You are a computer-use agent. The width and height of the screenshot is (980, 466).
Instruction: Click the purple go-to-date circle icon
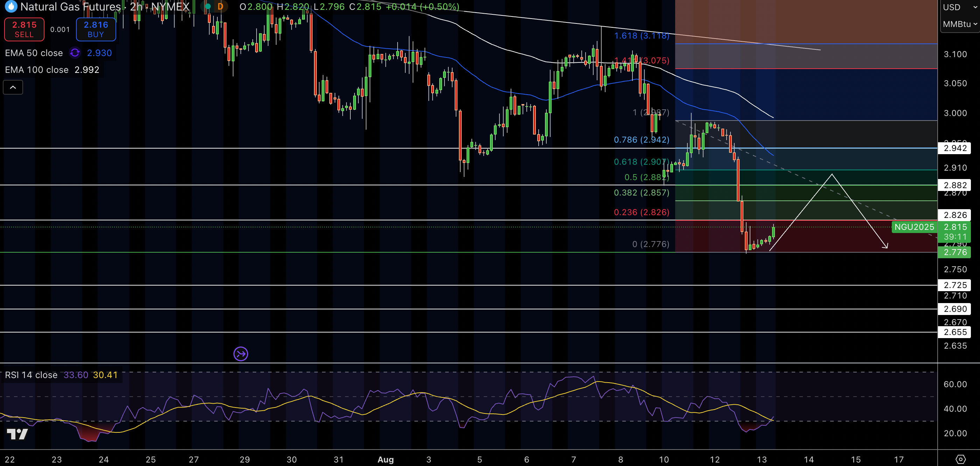pyautogui.click(x=241, y=354)
